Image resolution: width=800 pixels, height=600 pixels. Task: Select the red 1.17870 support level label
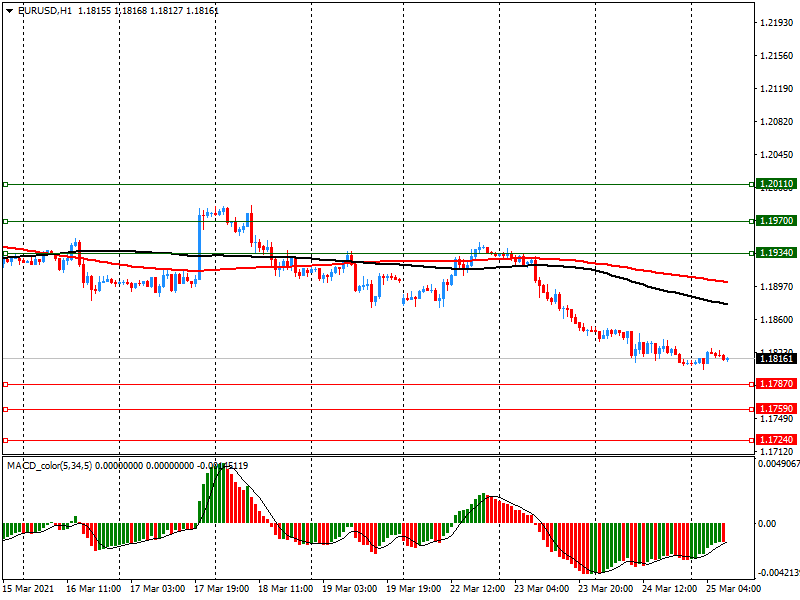coord(776,384)
